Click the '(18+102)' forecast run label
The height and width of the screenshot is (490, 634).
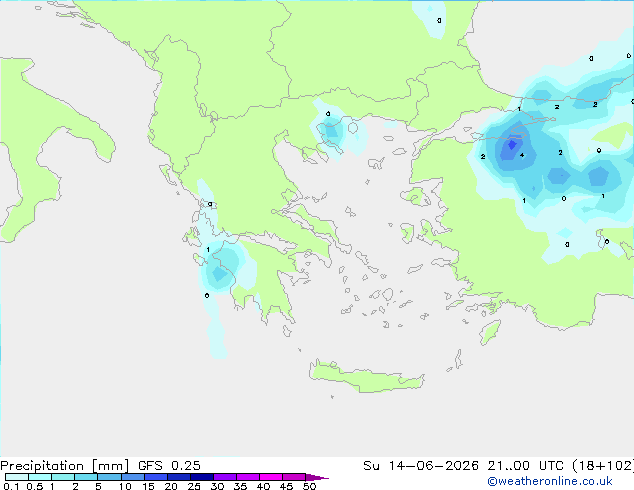(x=603, y=466)
